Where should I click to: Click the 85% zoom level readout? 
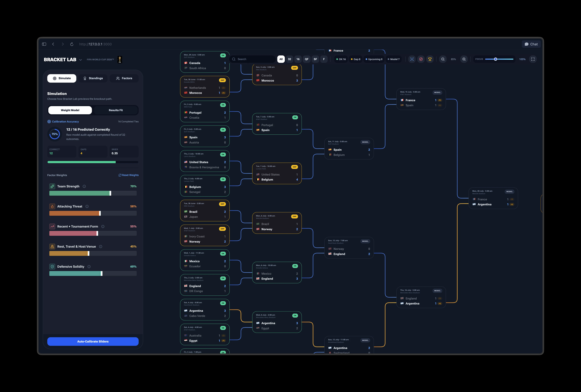(x=453, y=59)
